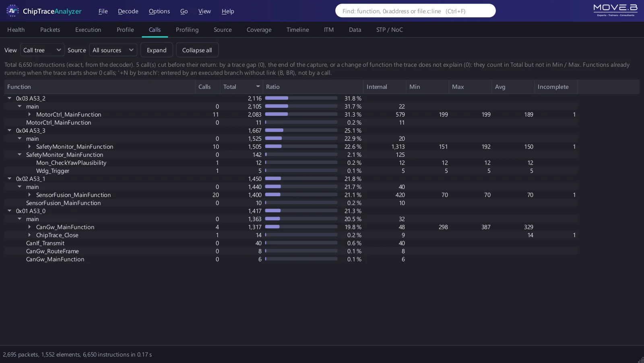
Task: Open the Decode menu
Action: point(128,11)
